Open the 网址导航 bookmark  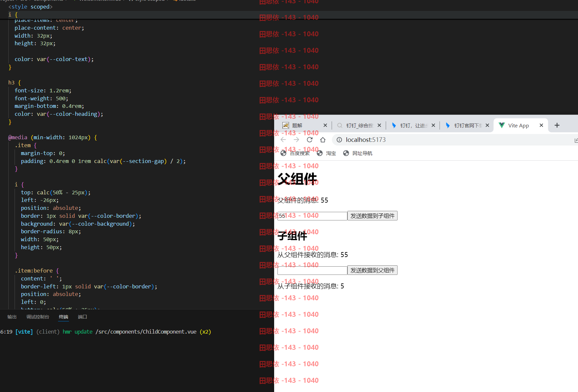(358, 153)
